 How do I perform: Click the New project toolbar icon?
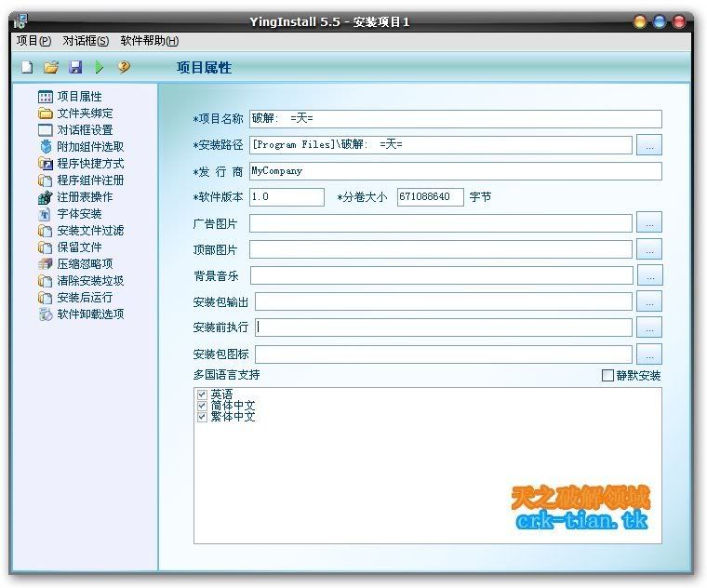click(27, 67)
